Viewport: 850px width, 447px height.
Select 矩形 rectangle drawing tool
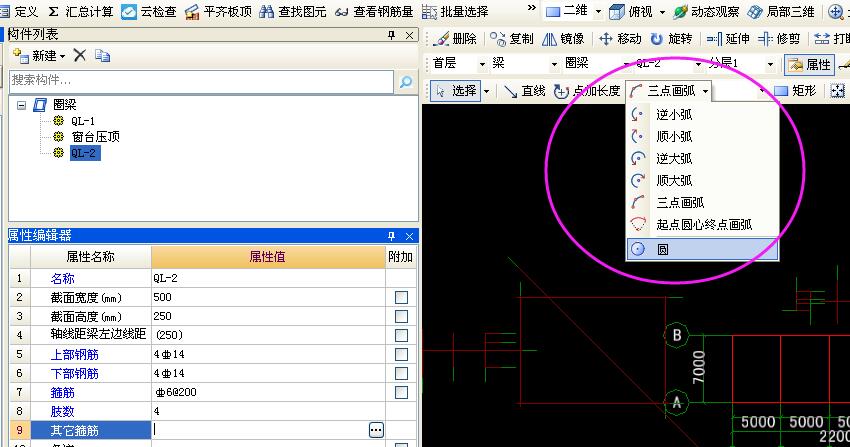(x=795, y=90)
